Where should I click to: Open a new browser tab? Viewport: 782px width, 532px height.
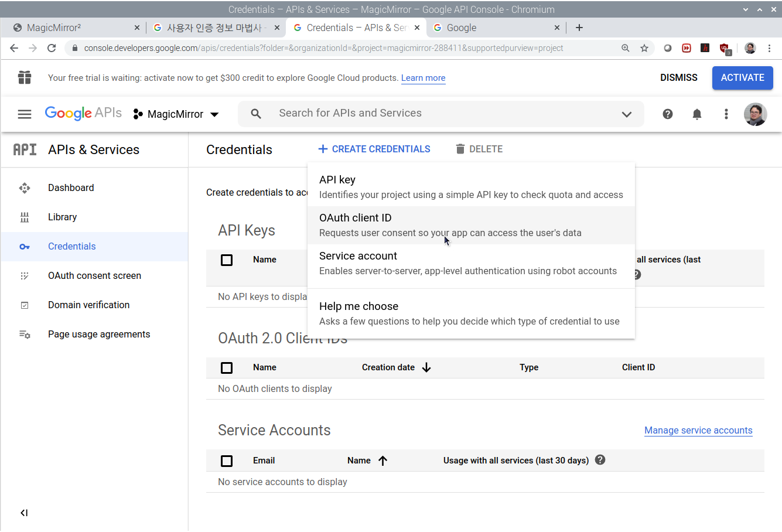pos(579,28)
